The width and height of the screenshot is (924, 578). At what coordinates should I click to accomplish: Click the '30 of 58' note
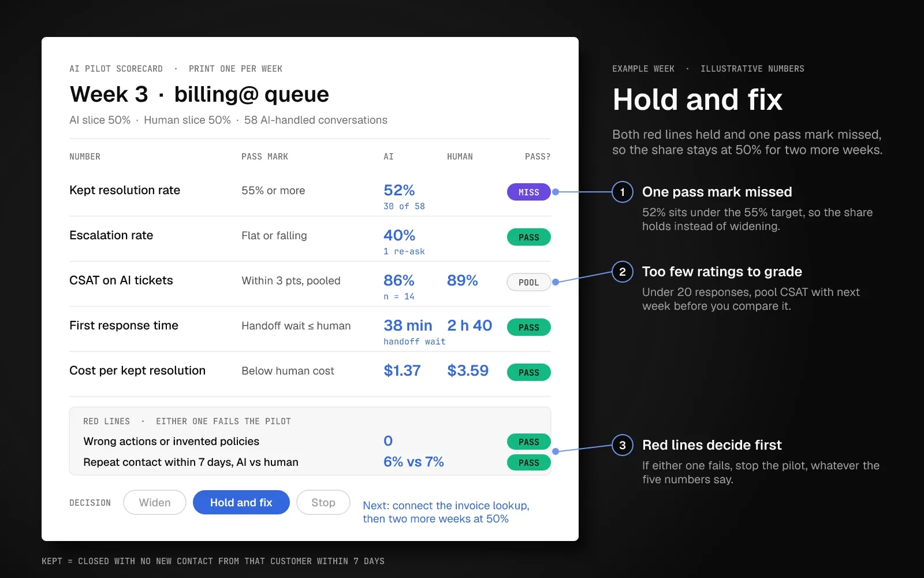tap(404, 206)
